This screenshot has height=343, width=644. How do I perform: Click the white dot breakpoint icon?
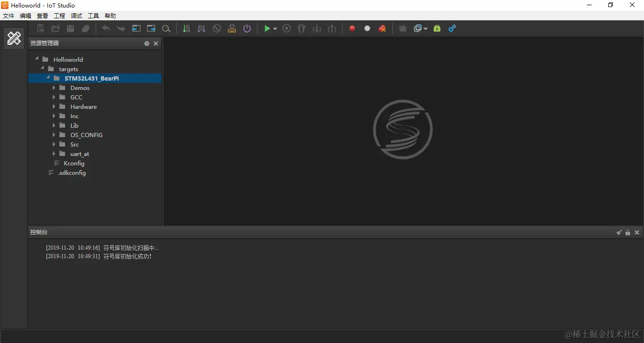pos(367,28)
